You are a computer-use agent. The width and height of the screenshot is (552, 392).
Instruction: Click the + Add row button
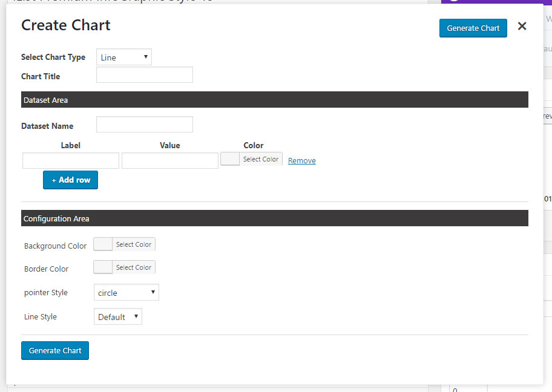70,180
